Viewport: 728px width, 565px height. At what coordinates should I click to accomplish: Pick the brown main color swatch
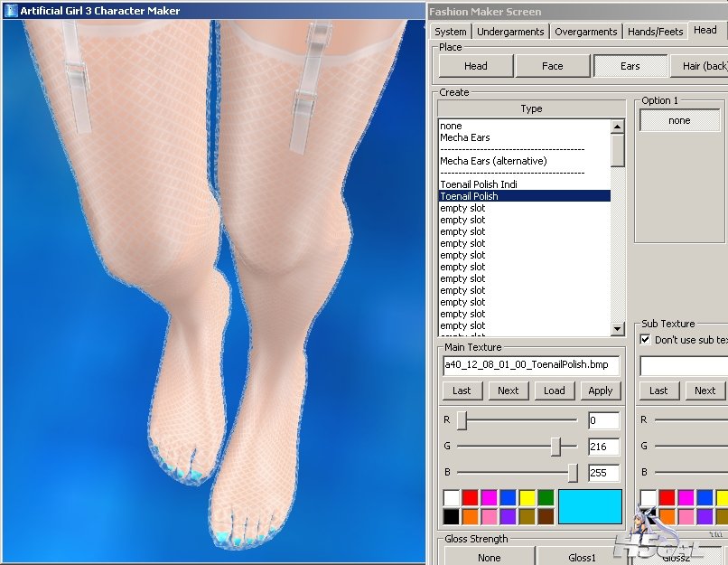(x=546, y=517)
